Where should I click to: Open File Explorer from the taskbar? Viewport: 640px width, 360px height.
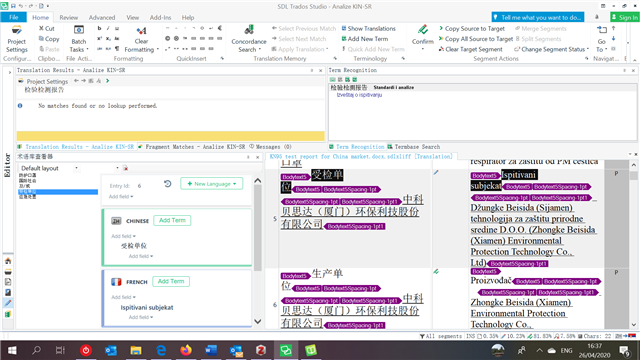(136, 350)
